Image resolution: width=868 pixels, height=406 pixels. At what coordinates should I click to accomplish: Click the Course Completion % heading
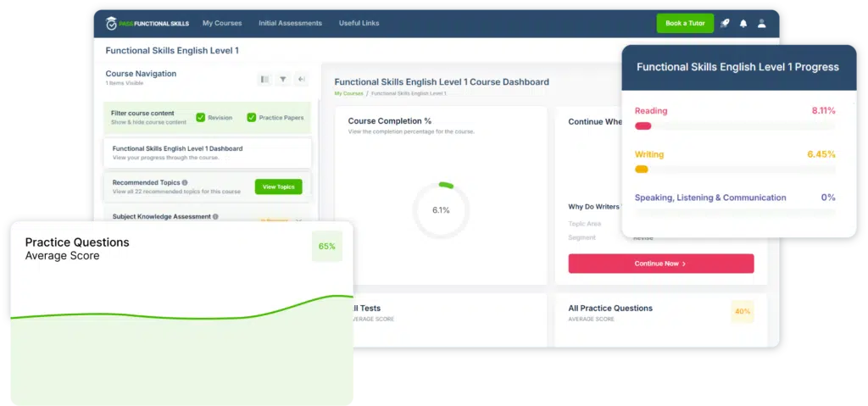point(390,120)
